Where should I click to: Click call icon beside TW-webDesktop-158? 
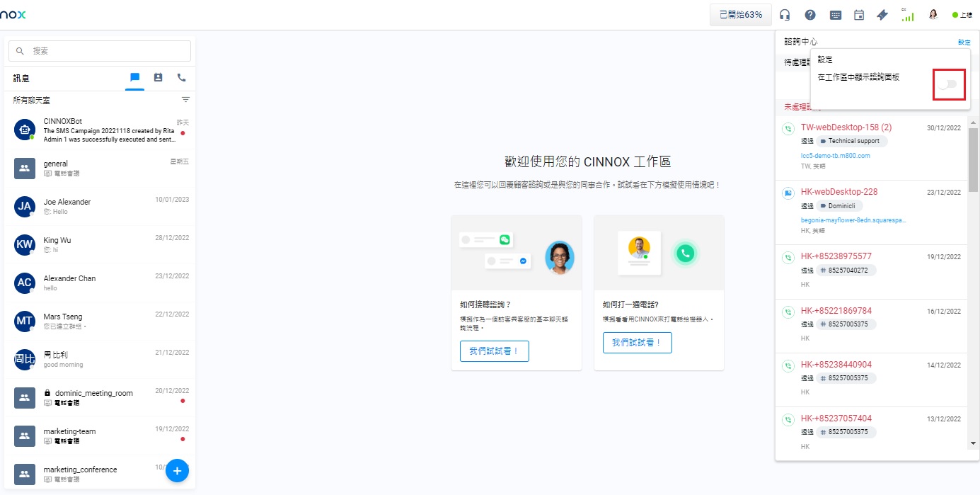(x=788, y=128)
